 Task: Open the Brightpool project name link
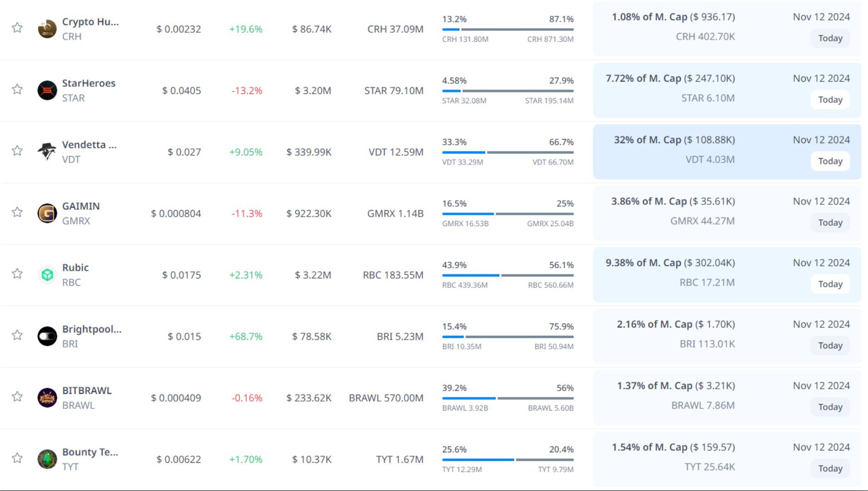pyautogui.click(x=92, y=329)
